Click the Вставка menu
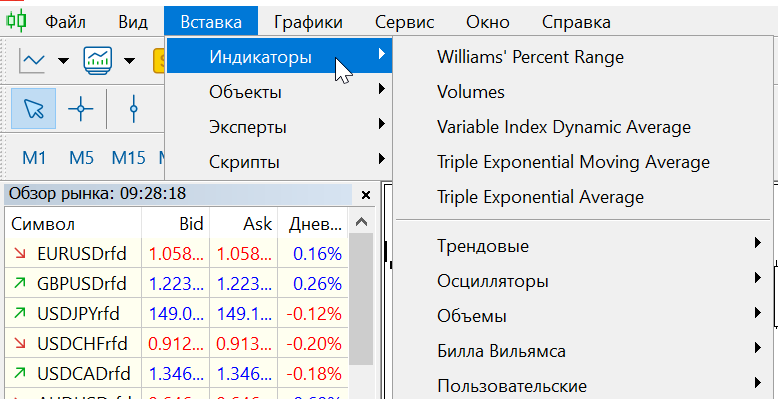Screen dimensions: 778x399 pyautogui.click(x=211, y=22)
